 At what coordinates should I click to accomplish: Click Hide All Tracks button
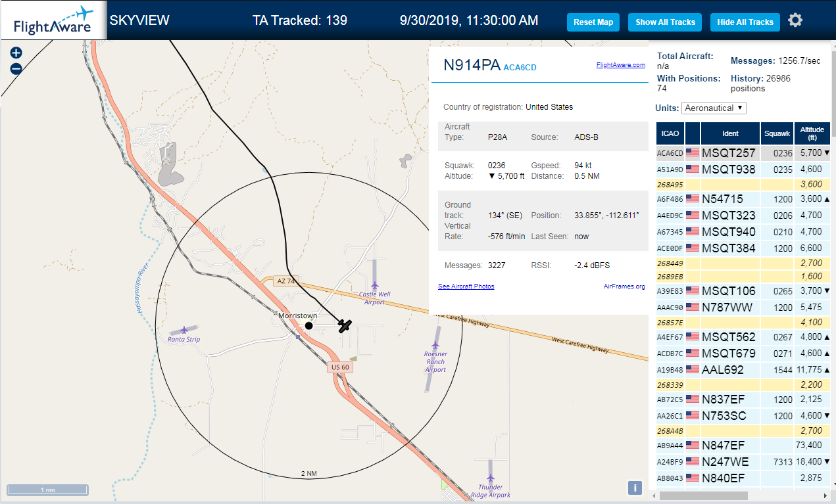tap(745, 22)
